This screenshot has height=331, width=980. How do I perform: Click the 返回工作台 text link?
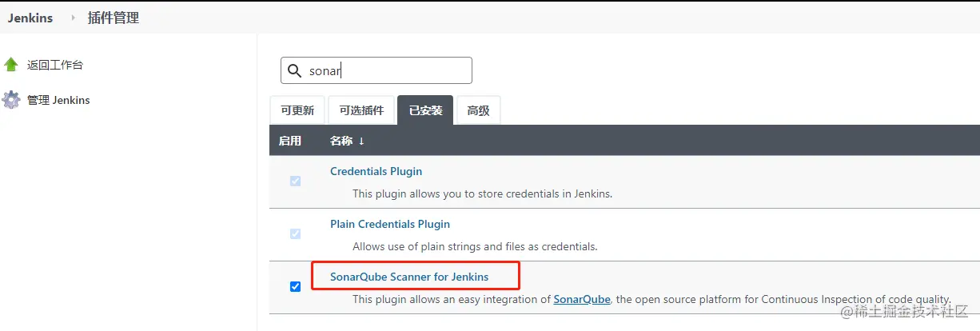click(54, 65)
